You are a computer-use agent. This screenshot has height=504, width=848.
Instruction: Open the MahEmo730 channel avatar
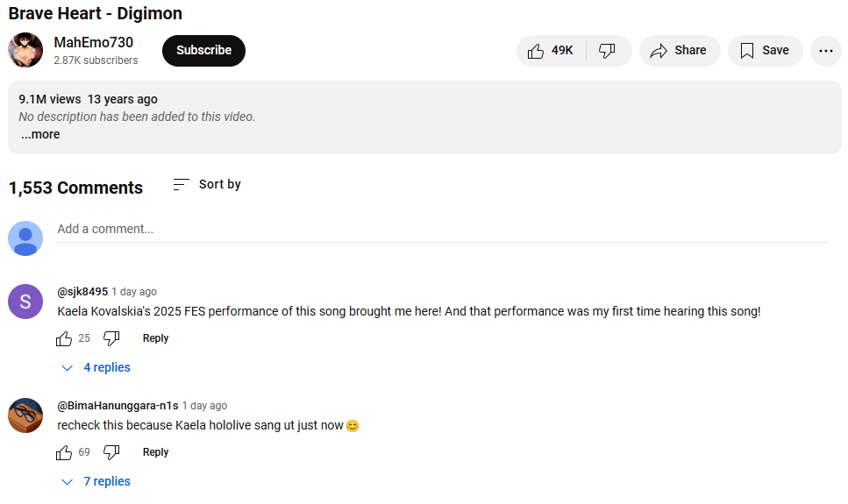[x=25, y=50]
